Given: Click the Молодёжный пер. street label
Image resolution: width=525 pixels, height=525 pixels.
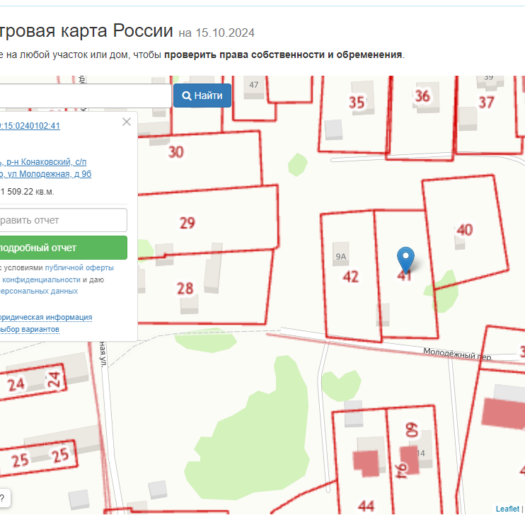Looking at the screenshot, I should coord(457,354).
